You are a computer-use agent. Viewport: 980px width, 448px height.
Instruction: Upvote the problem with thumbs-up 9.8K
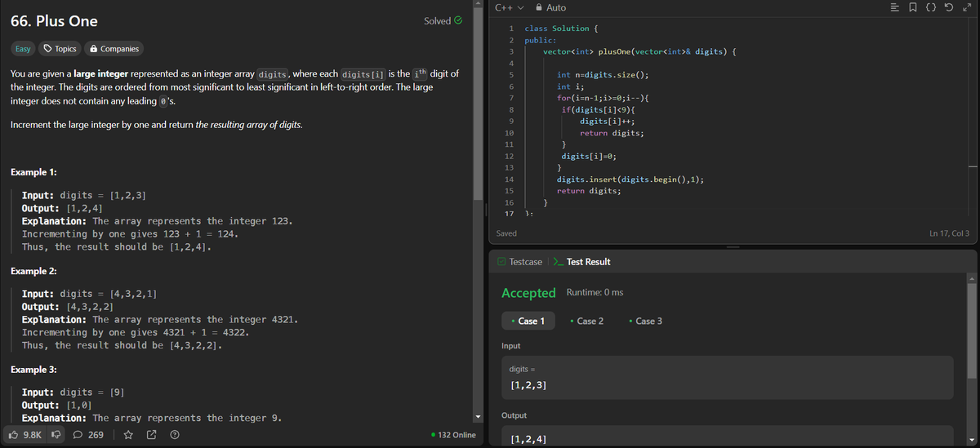click(24, 435)
